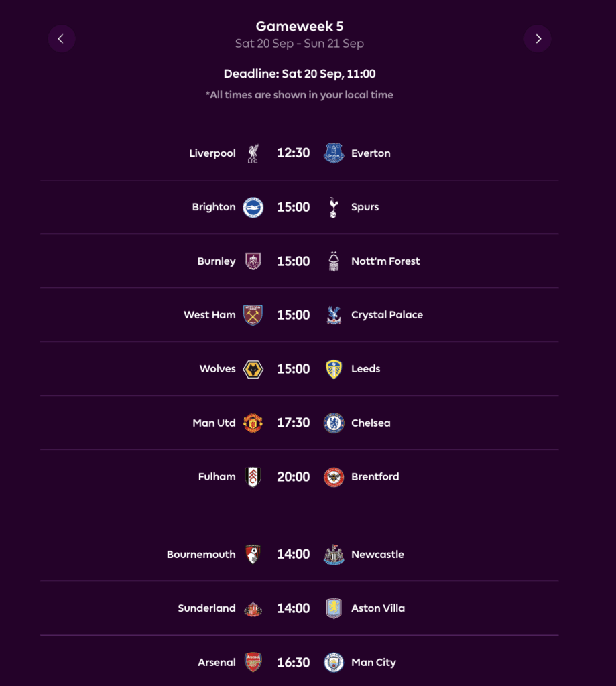Click the Crystal Palace eagle crest
Screen dimensions: 616x686
tap(333, 314)
